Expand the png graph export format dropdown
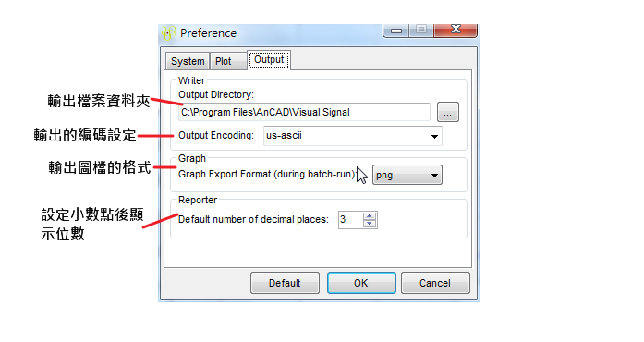644x342 pixels. coord(407,175)
